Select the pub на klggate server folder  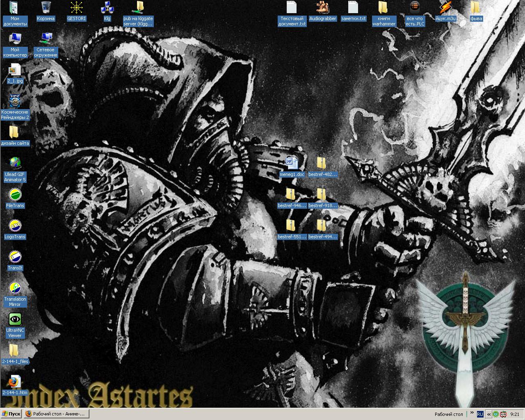138,14
